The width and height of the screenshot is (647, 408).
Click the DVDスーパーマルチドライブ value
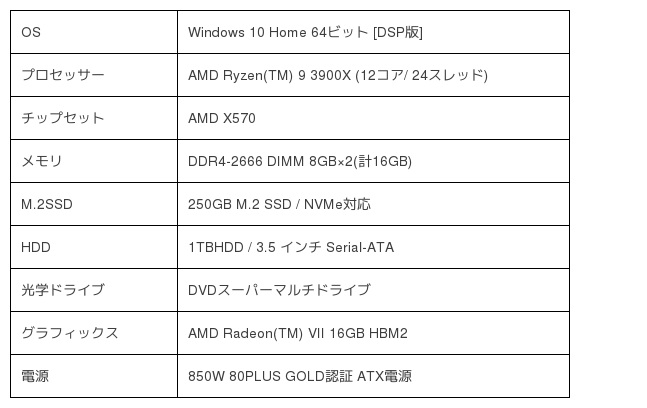pyautogui.click(x=279, y=291)
